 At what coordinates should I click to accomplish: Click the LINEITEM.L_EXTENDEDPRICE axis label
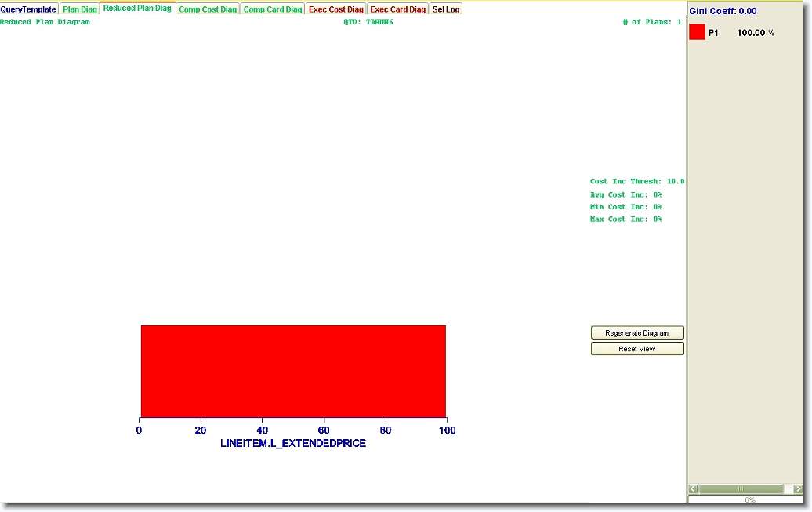(292, 444)
